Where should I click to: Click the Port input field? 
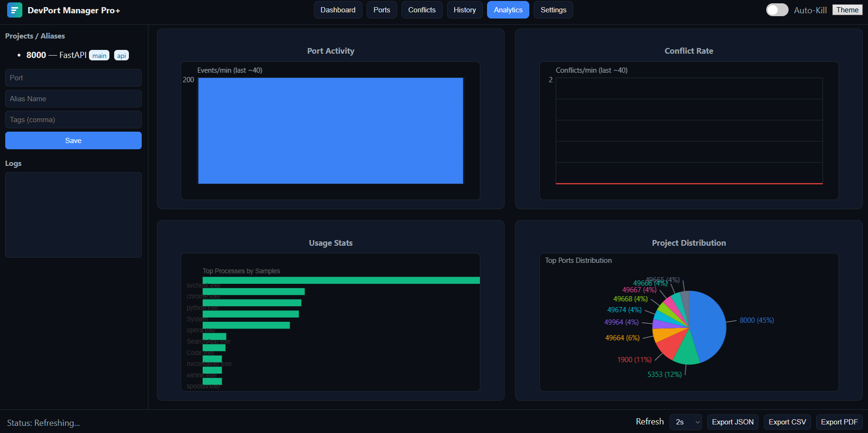[73, 78]
